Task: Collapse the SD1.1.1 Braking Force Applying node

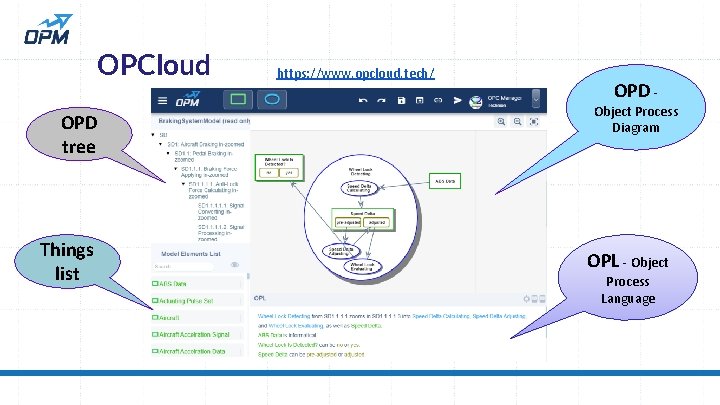Action: tap(175, 169)
